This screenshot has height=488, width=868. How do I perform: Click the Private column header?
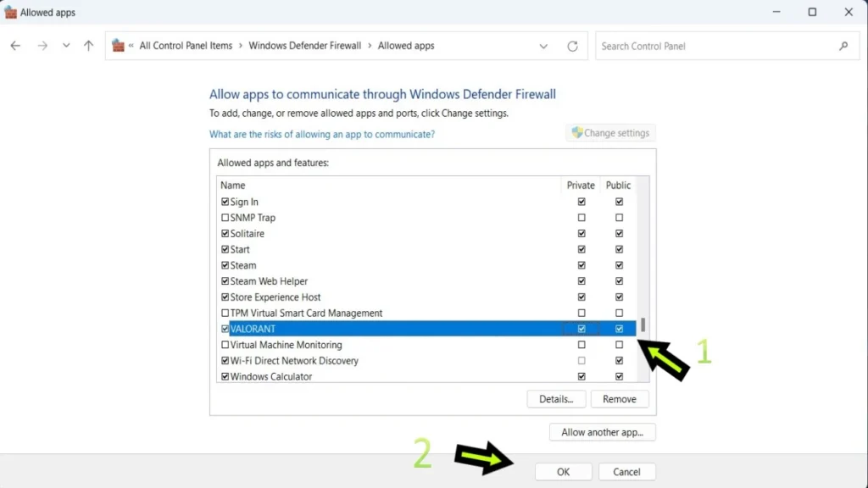click(580, 186)
